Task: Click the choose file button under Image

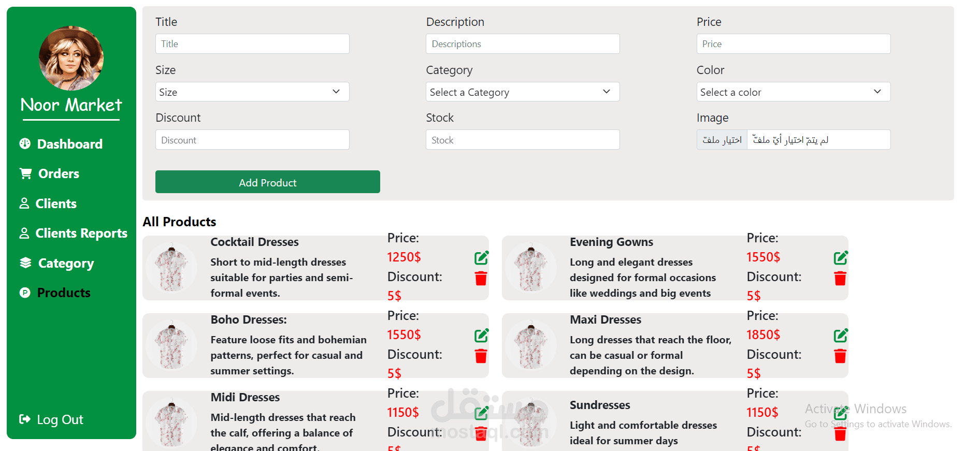Action: click(722, 140)
